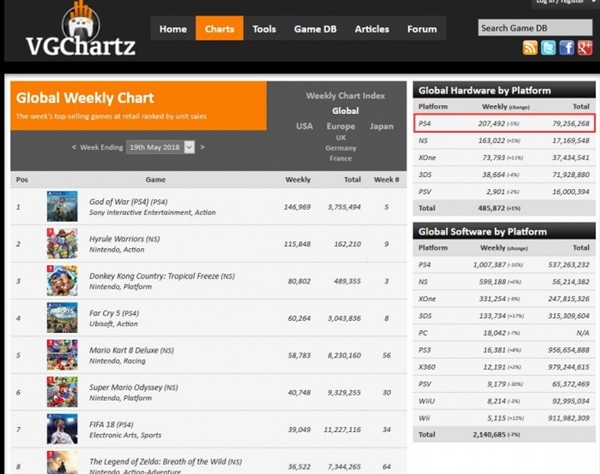Screen dimensions: 600x474
Task: Click God of War weekly sales 146,969
Action: pyautogui.click(x=297, y=207)
